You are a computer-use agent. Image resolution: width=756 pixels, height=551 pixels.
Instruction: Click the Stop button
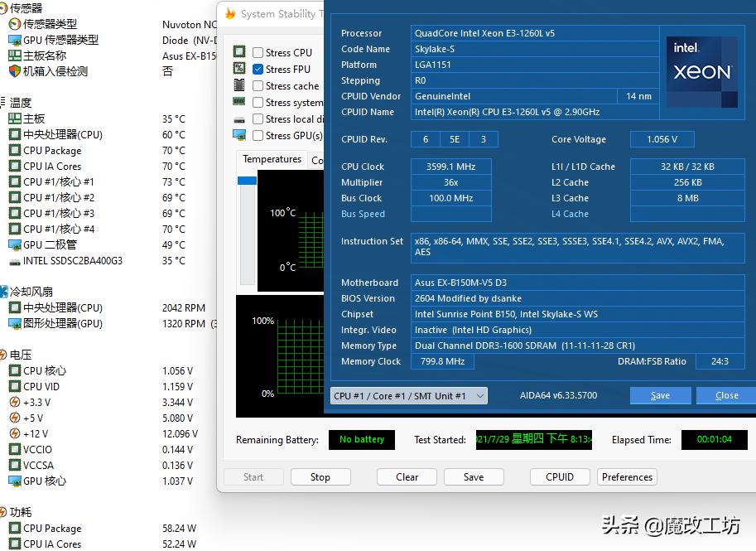point(320,476)
